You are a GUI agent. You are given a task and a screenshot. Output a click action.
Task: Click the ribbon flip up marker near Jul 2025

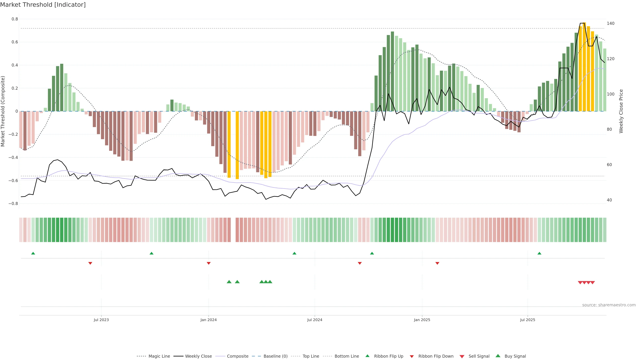pos(539,253)
